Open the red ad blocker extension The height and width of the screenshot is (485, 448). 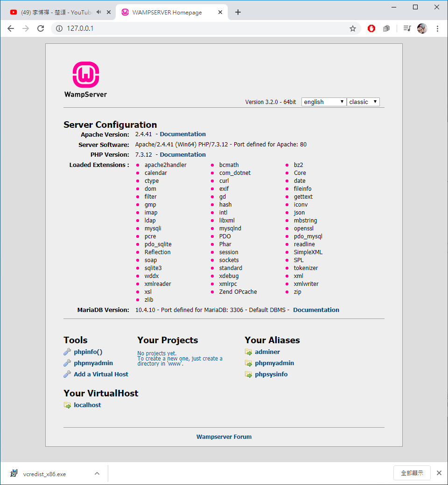(x=371, y=28)
